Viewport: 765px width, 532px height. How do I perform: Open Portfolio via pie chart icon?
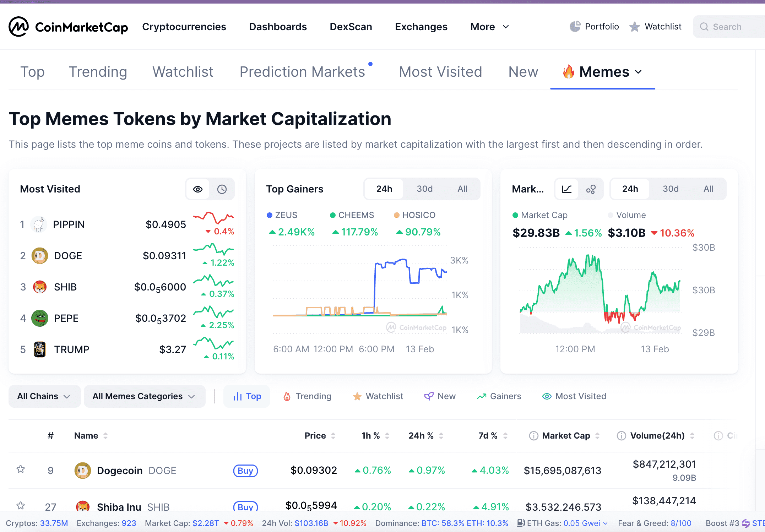[x=575, y=27]
